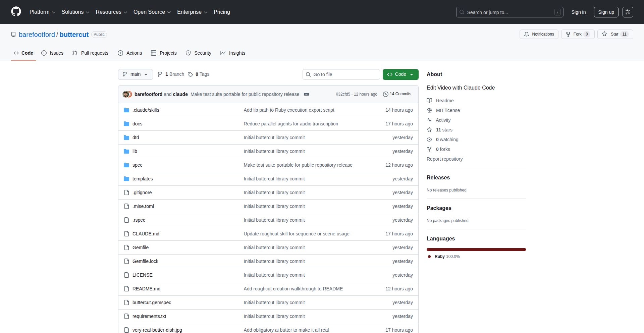This screenshot has width=644, height=333.
Task: Open Notifications bell button
Action: [x=539, y=34]
